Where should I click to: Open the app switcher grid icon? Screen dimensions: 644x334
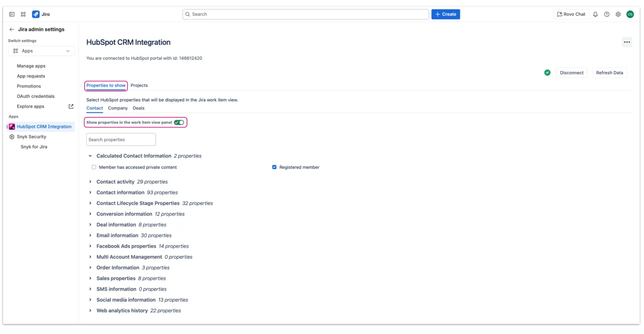coord(23,14)
